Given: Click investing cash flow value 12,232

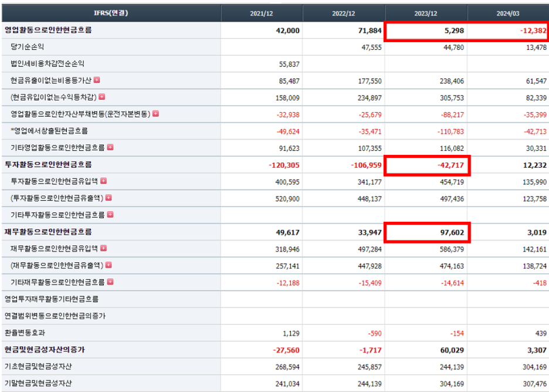Looking at the screenshot, I should click(x=535, y=165).
